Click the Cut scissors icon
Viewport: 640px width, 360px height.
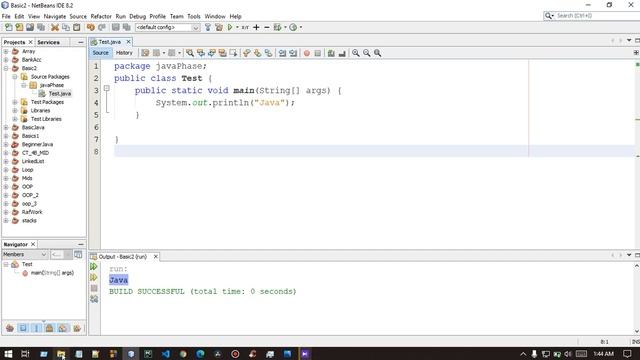[x=55, y=27]
